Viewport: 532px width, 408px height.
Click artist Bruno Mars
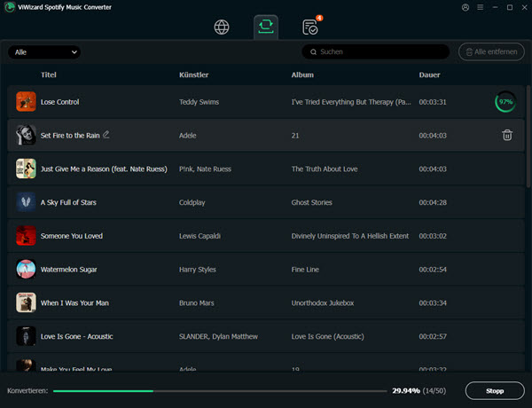197,303
